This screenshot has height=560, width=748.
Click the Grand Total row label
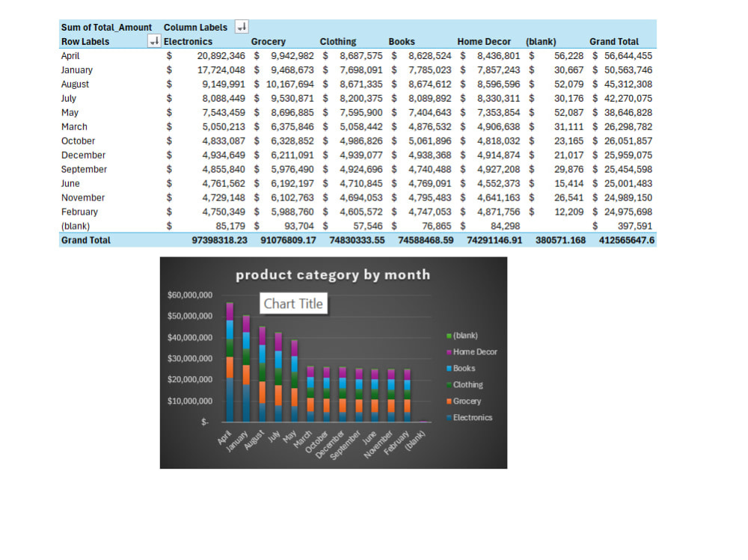tap(85, 241)
